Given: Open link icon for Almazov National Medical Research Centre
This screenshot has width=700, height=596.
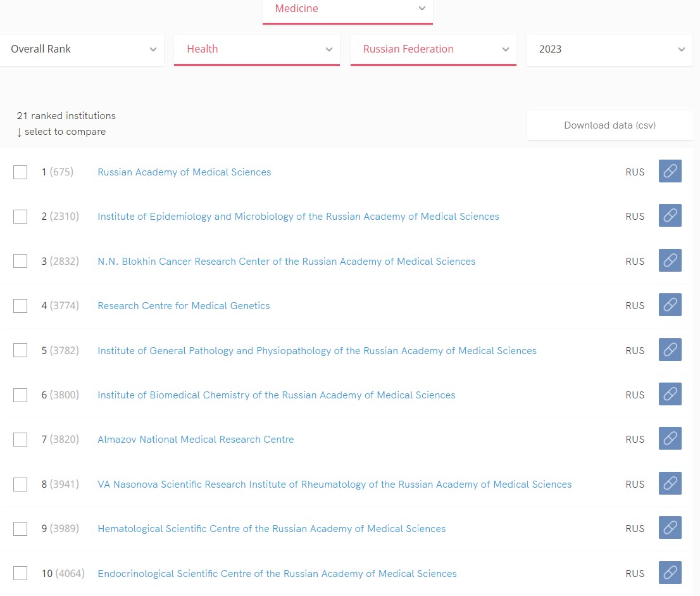Looking at the screenshot, I should [670, 439].
